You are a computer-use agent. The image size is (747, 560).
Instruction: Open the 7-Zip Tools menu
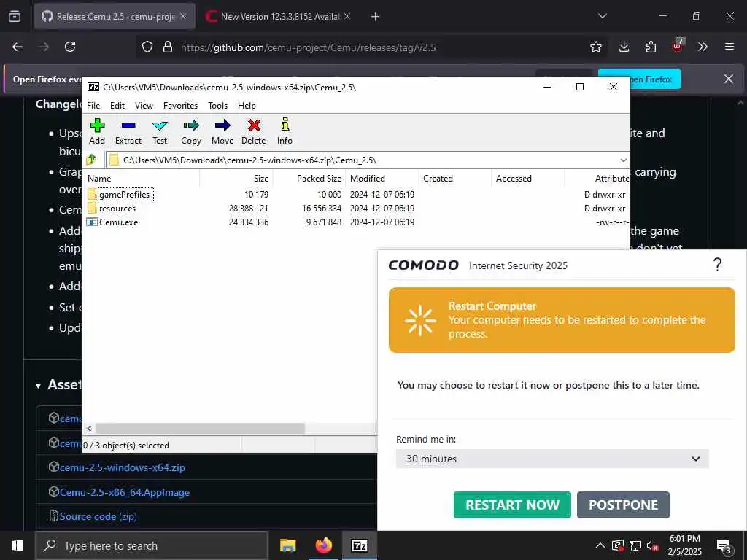(217, 106)
